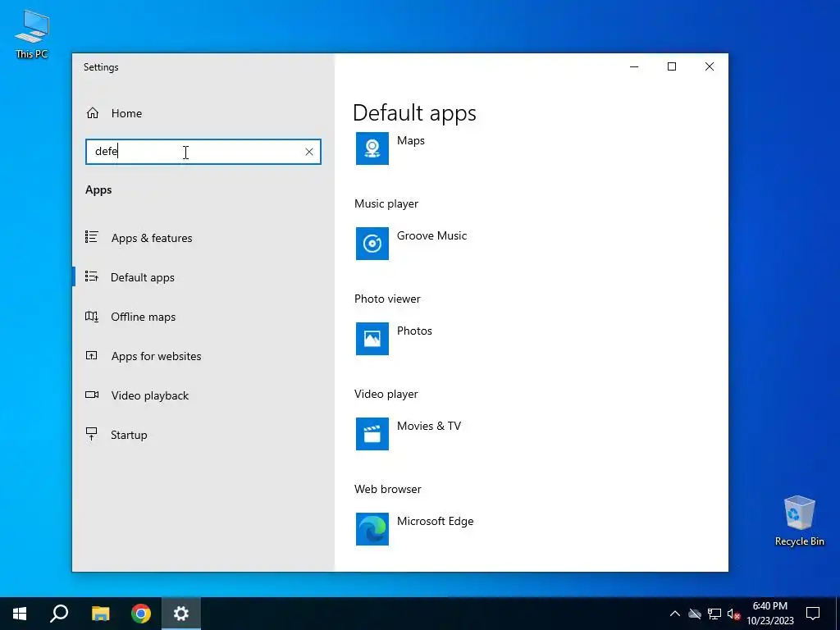840x630 pixels.
Task: Click the Microsoft Edge browser icon
Action: pos(372,529)
